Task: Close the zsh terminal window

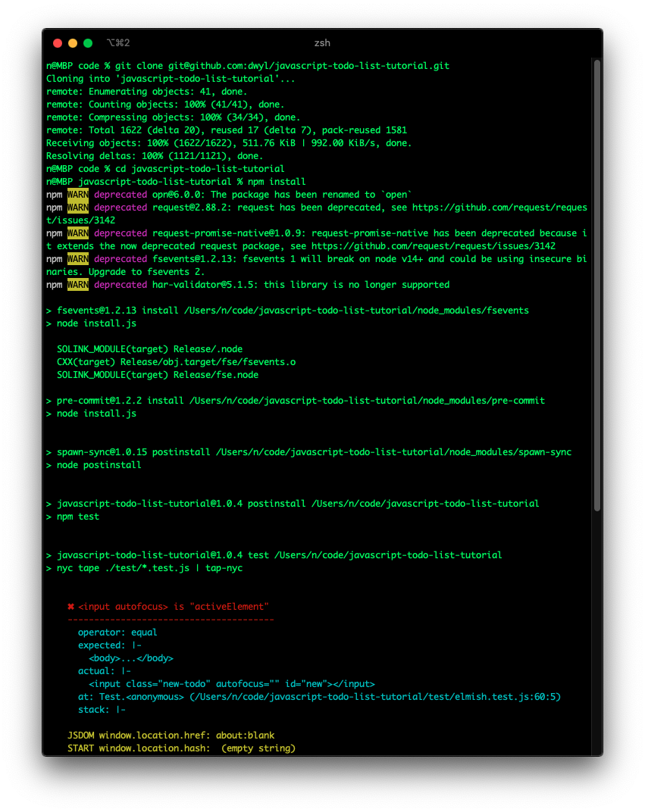Action: 58,43
